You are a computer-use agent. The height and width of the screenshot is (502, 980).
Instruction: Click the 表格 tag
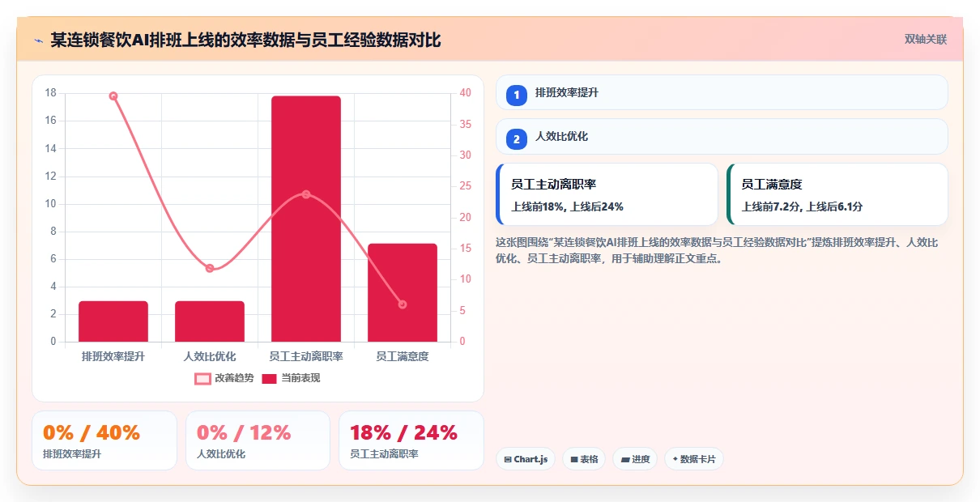coord(584,459)
